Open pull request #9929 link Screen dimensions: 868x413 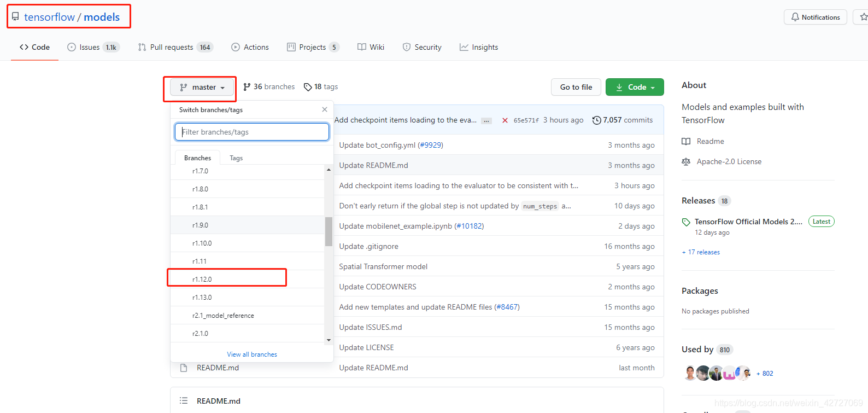coord(430,145)
